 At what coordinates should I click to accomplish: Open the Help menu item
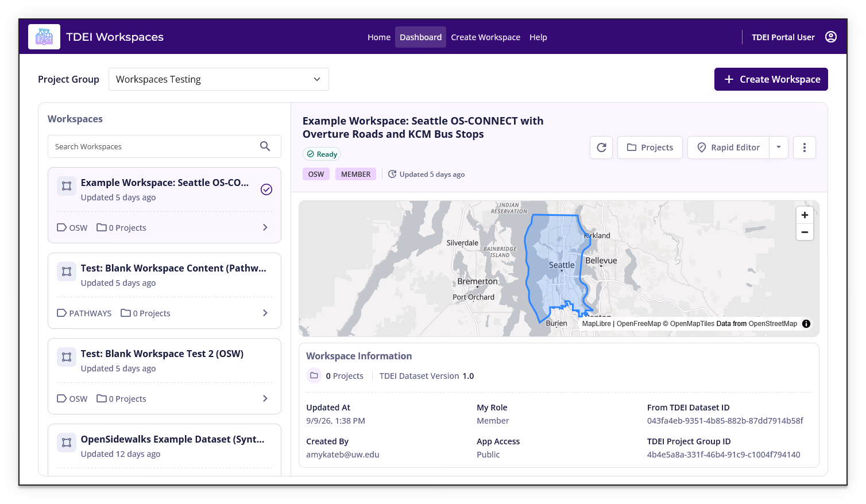pos(538,37)
